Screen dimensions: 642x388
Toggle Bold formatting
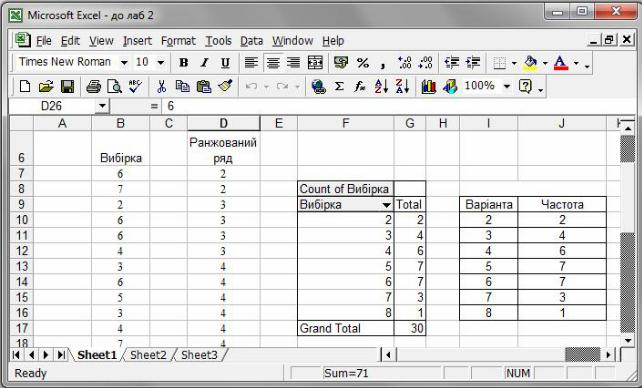pos(183,63)
